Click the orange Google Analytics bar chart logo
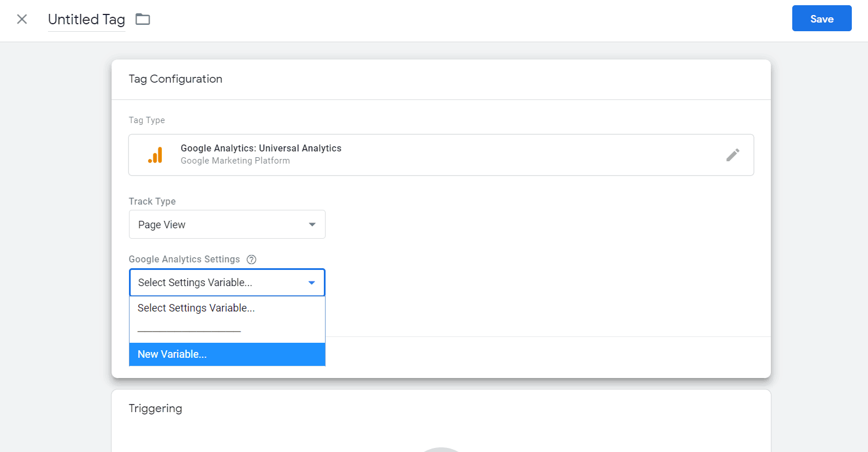The height and width of the screenshot is (452, 868). (155, 155)
